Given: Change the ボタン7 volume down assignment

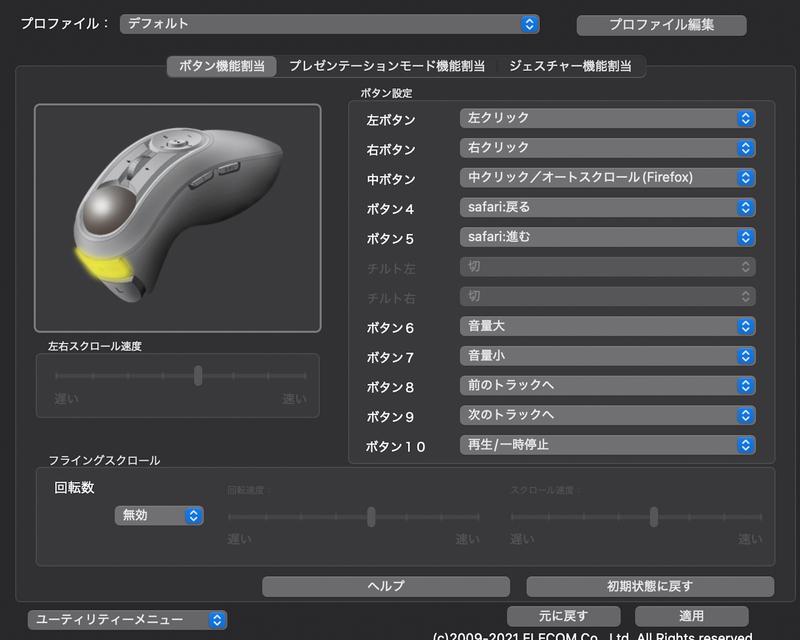Looking at the screenshot, I should coord(608,355).
